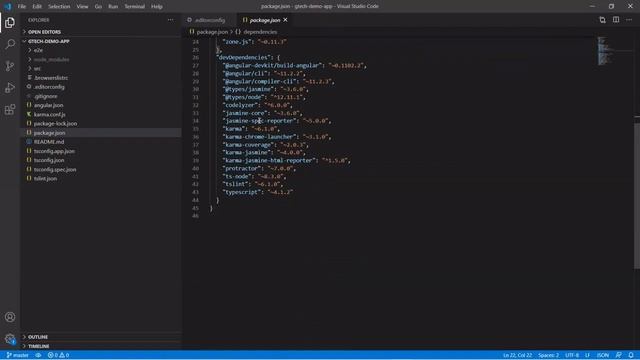Split the editor to the right
The height and width of the screenshot is (360, 640).
pyautogui.click(x=616, y=20)
